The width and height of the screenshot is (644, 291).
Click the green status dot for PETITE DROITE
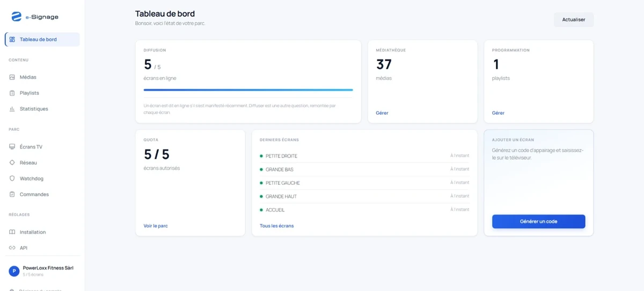(261, 156)
